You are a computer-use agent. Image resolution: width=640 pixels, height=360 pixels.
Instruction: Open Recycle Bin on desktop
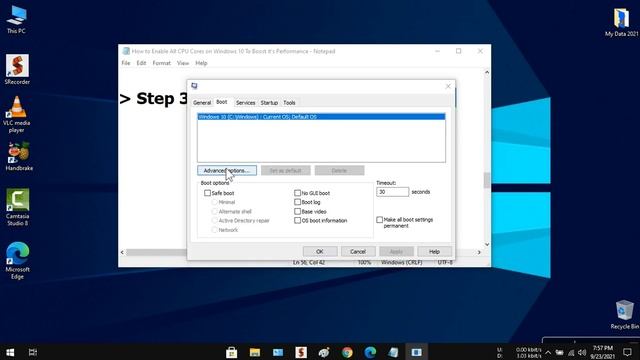point(624,315)
